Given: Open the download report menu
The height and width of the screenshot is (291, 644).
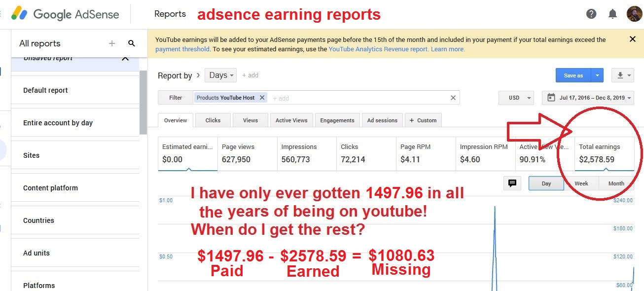Looking at the screenshot, I should 623,75.
